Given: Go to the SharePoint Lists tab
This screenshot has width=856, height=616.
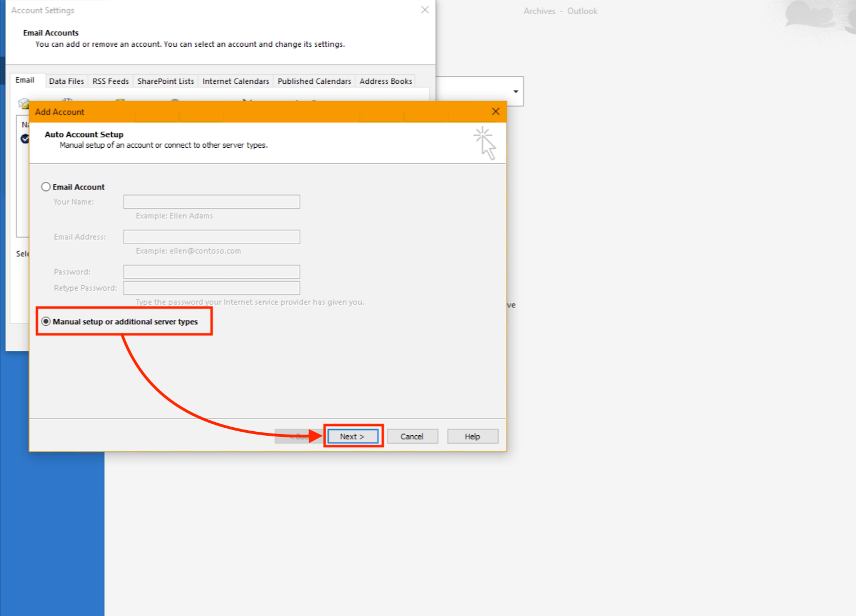Looking at the screenshot, I should pos(165,82).
